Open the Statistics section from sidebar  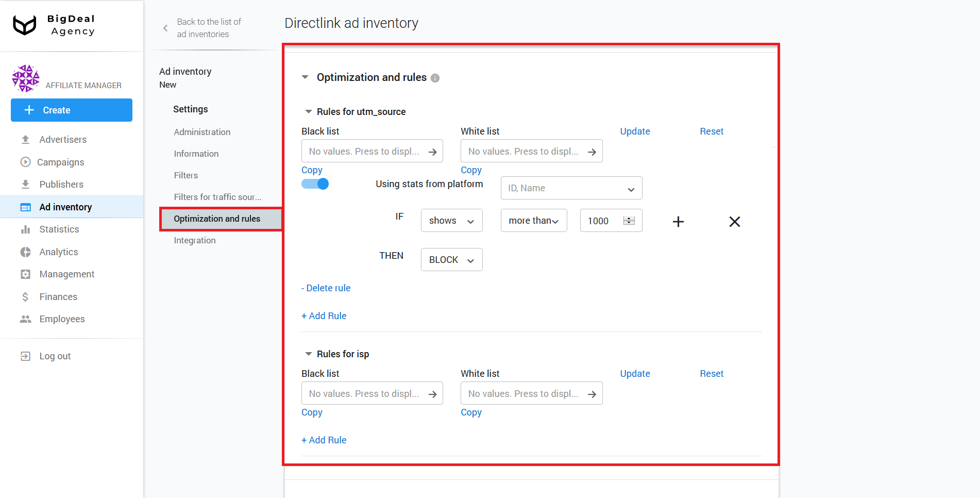[x=26, y=229]
